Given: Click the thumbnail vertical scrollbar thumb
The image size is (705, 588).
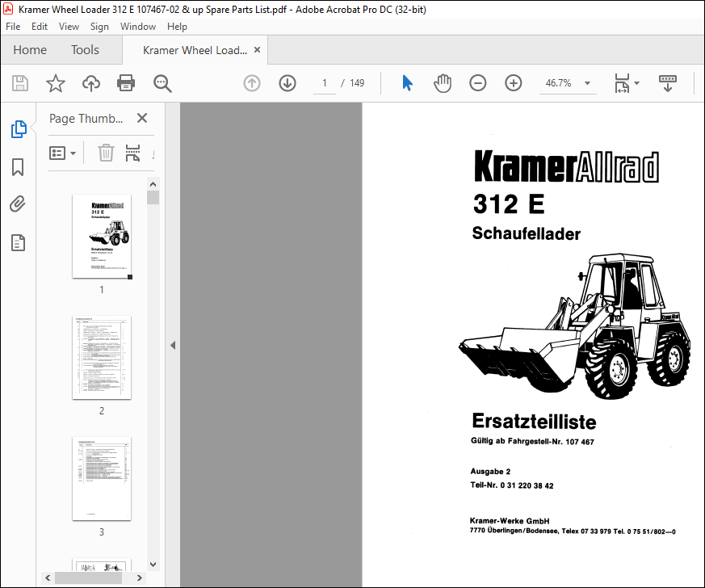Looking at the screenshot, I should point(153,198).
